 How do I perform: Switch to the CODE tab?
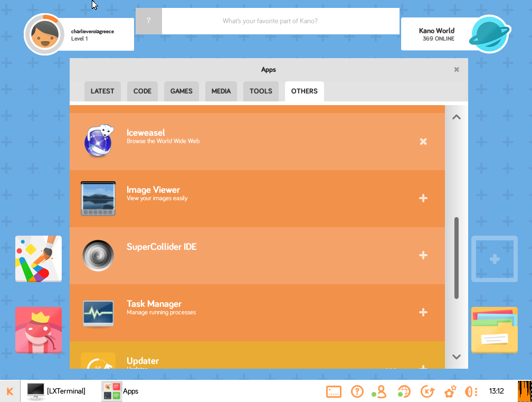[142, 91]
